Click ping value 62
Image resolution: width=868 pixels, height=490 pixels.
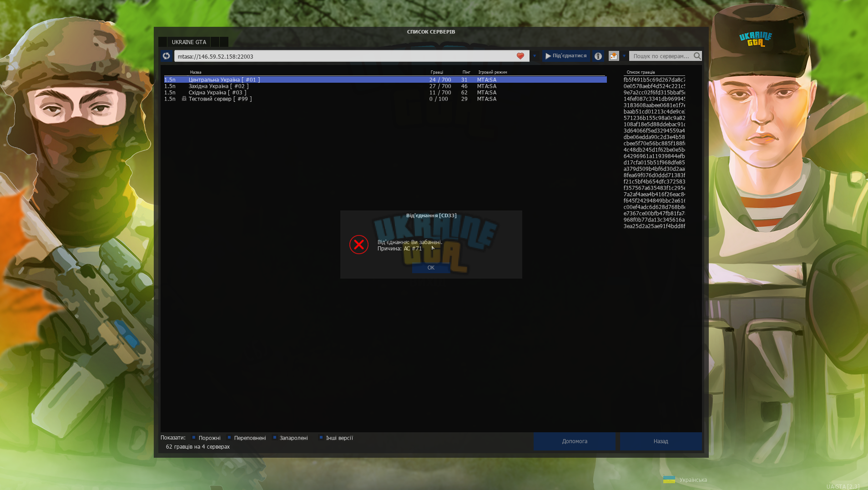pos(464,92)
